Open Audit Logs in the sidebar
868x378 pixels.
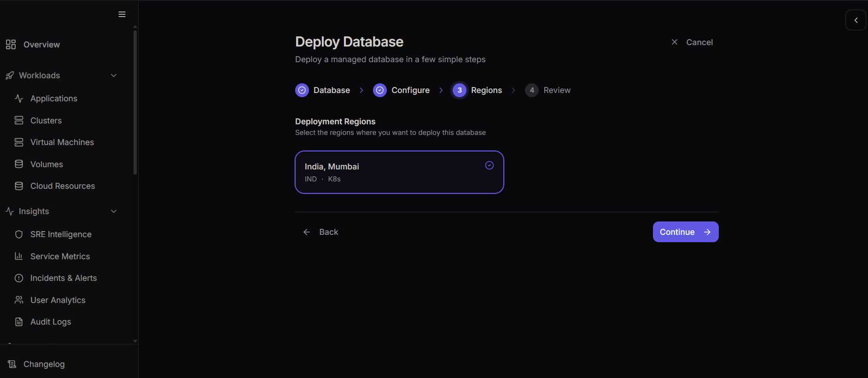click(x=51, y=322)
